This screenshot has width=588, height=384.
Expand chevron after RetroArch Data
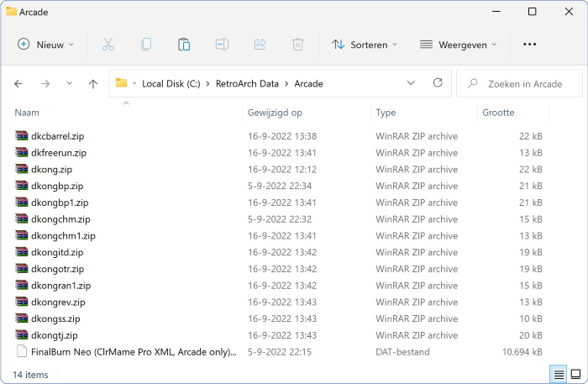286,84
